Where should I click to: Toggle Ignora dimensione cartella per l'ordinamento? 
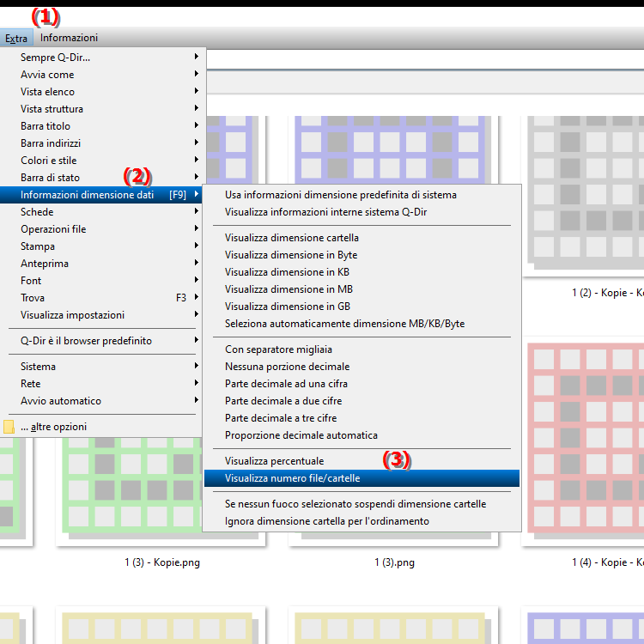tap(326, 521)
